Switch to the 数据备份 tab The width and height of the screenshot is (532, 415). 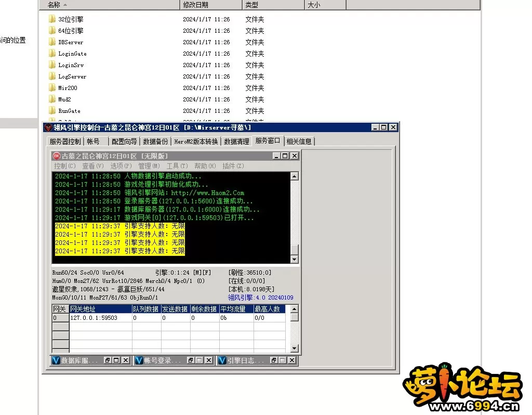(x=155, y=141)
